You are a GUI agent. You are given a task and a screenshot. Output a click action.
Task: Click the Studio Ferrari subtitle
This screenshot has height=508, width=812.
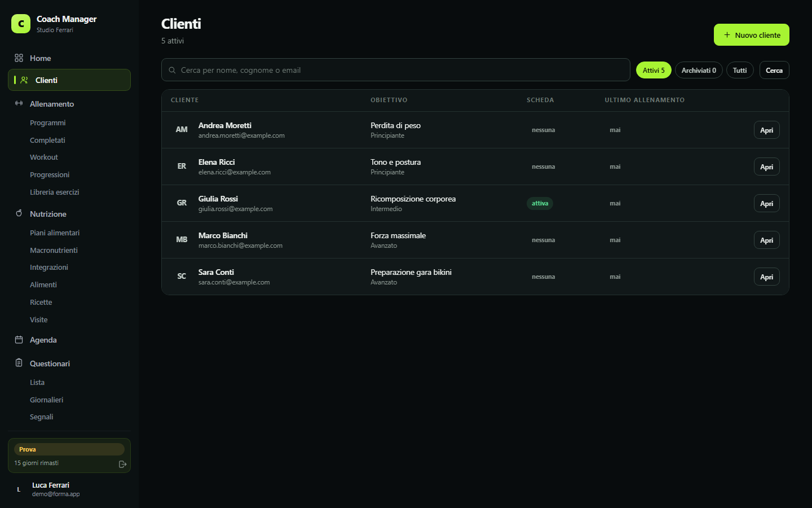pos(55,30)
